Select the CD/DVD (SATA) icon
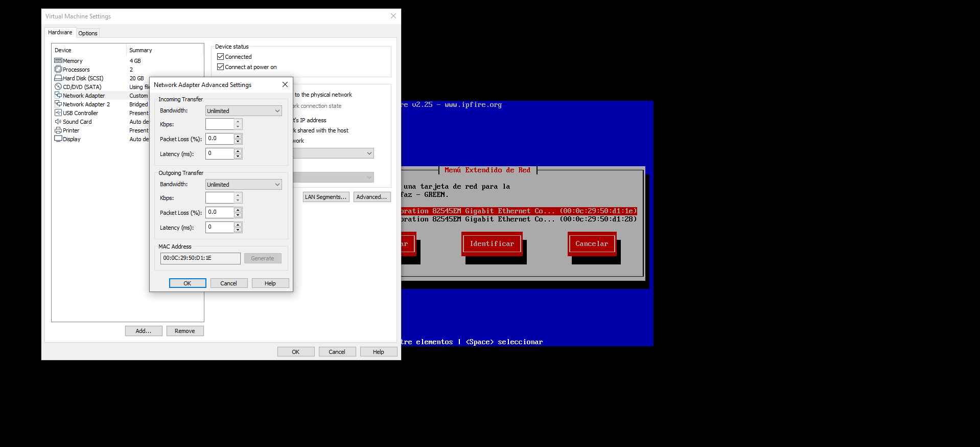The height and width of the screenshot is (447, 980). [58, 87]
